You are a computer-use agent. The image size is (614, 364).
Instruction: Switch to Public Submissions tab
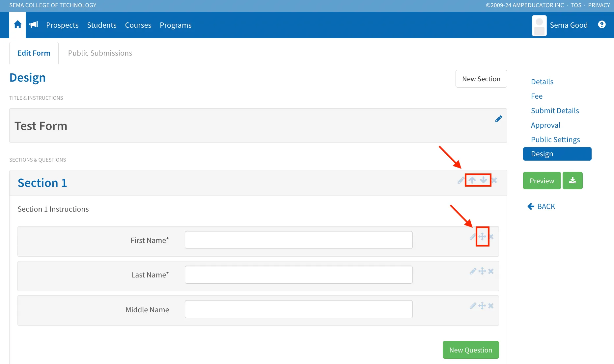[100, 53]
